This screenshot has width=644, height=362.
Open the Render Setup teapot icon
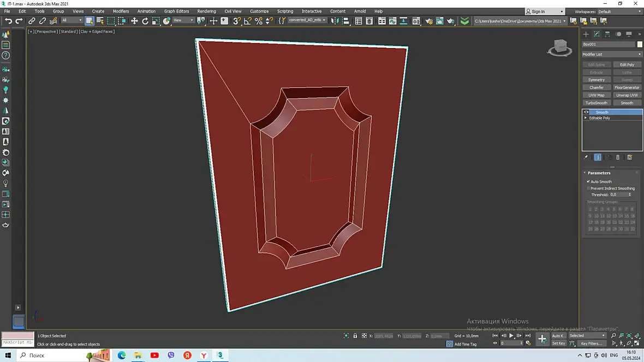(429, 21)
